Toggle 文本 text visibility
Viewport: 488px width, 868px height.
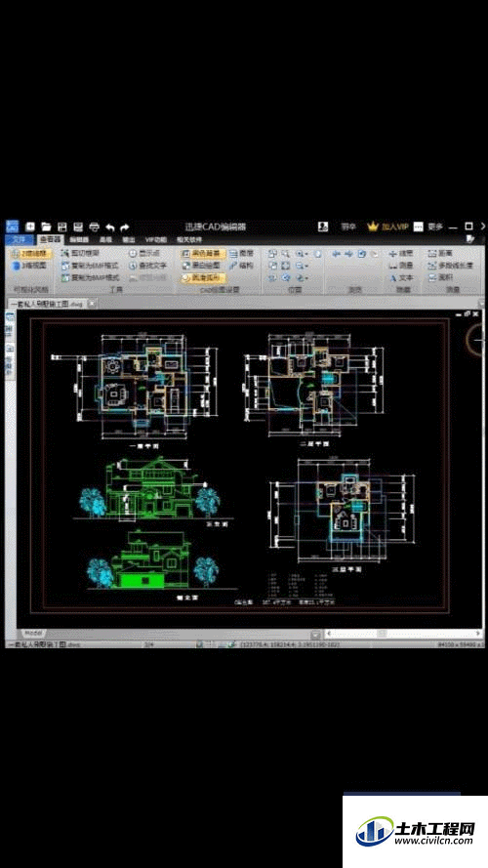(402, 278)
